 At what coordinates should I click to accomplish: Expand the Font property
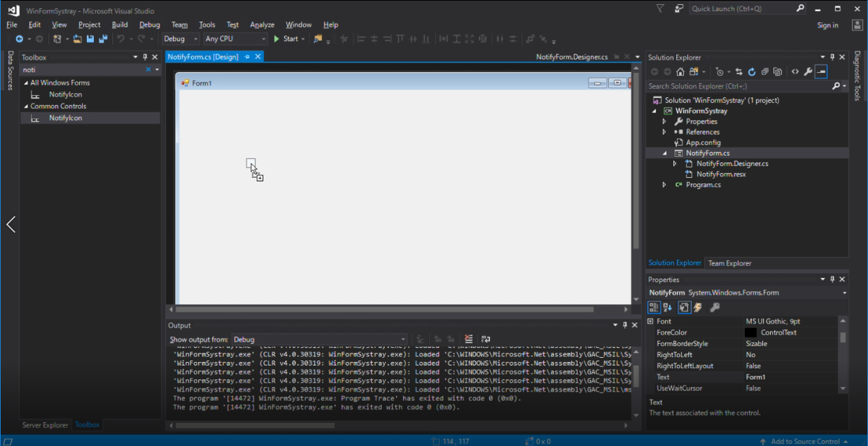click(650, 322)
